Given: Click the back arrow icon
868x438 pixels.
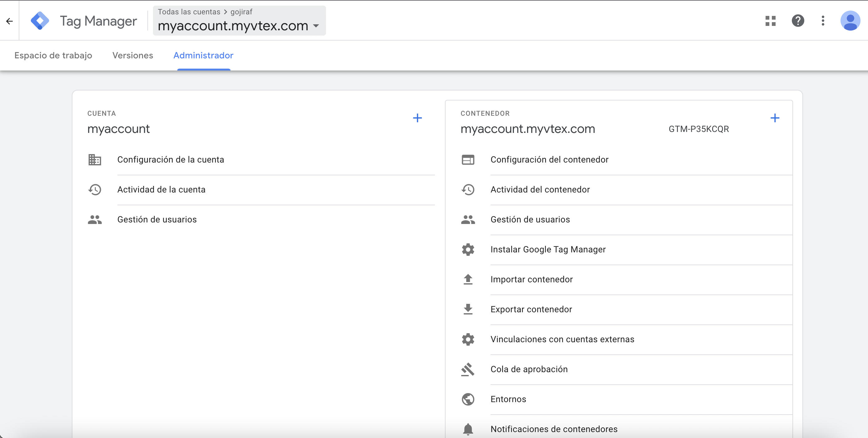Looking at the screenshot, I should 9,21.
